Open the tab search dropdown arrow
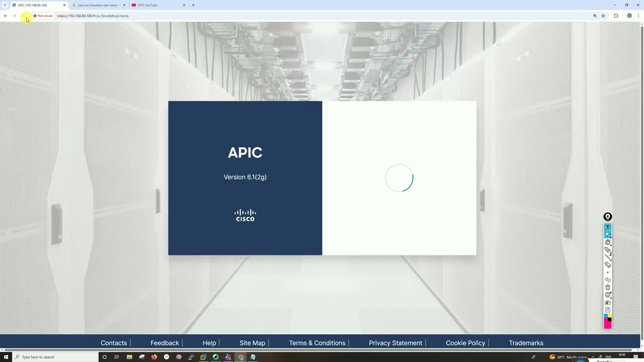Screen dimensions: 644x362 click(5, 5)
